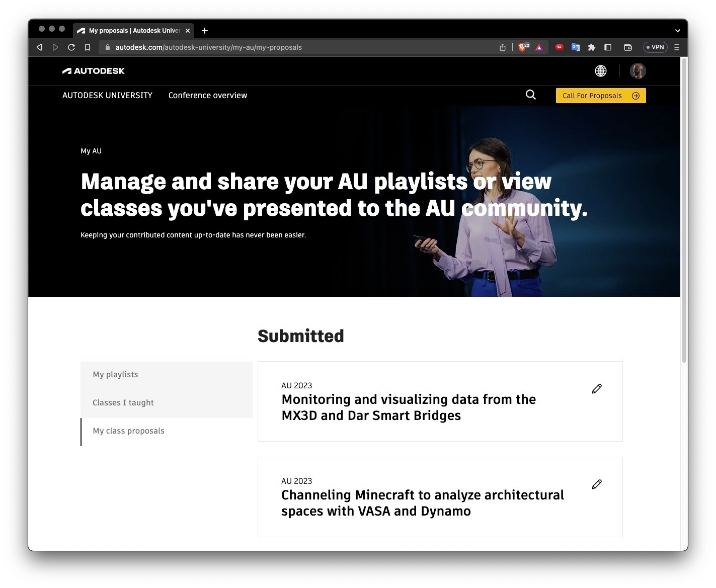The image size is (716, 588).
Task: Select Classes I taught in the sidebar
Action: (123, 403)
